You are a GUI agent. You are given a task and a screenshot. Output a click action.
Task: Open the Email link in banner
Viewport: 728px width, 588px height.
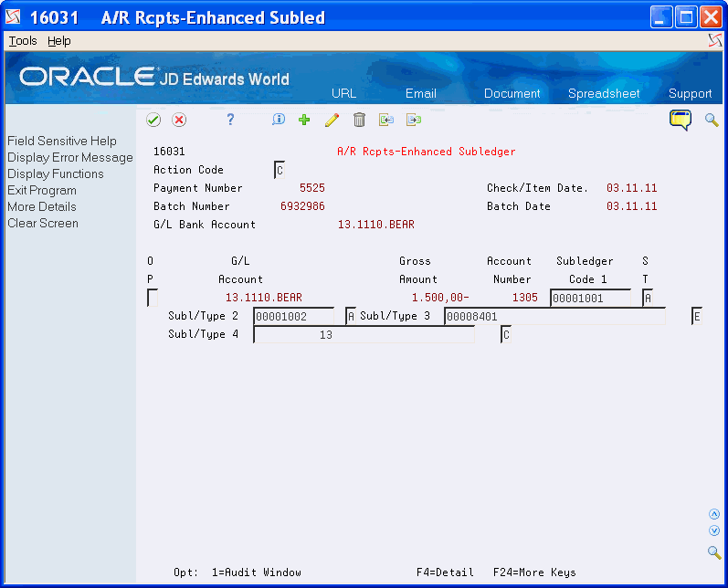(421, 93)
